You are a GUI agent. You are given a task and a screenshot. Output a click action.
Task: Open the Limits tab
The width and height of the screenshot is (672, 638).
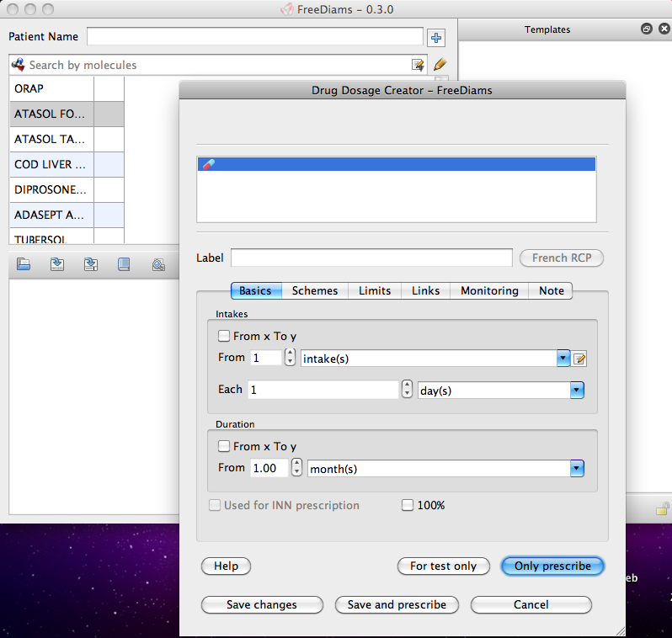click(375, 290)
